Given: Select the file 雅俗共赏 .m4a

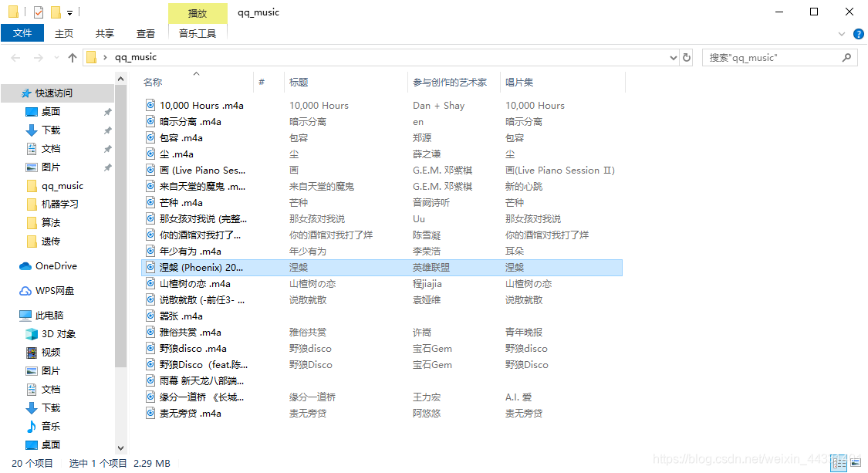Looking at the screenshot, I should 191,333.
